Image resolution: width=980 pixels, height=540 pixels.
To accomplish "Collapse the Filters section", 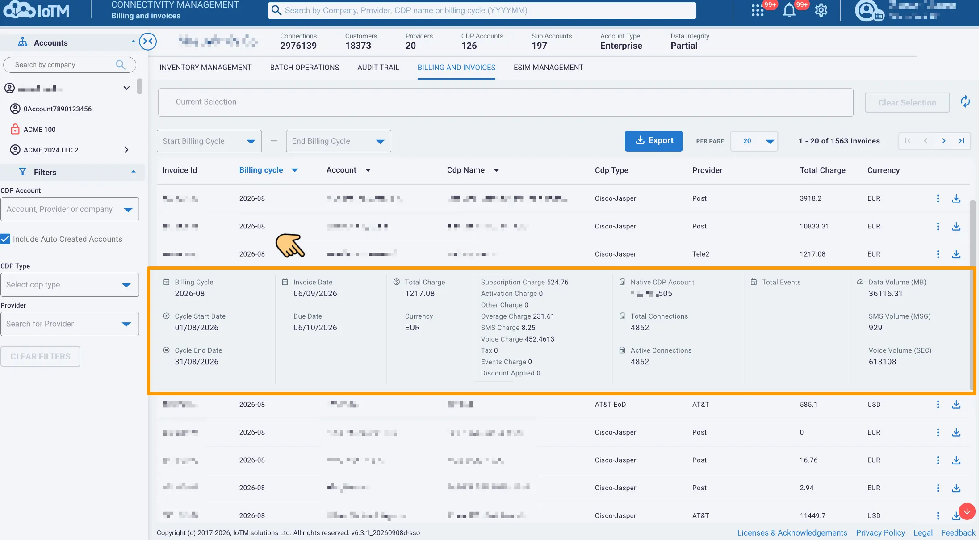I will (x=133, y=172).
